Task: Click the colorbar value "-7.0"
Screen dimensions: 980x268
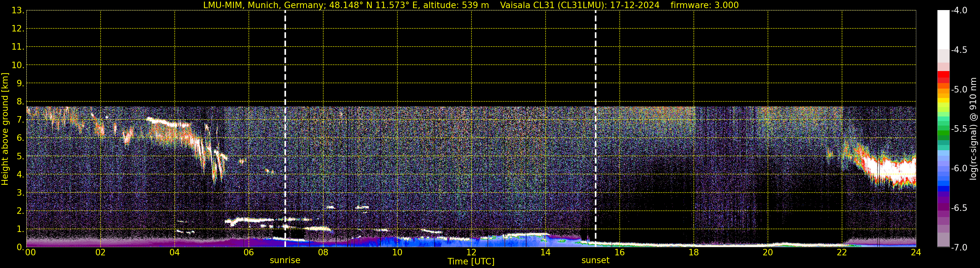Action: click(x=959, y=247)
